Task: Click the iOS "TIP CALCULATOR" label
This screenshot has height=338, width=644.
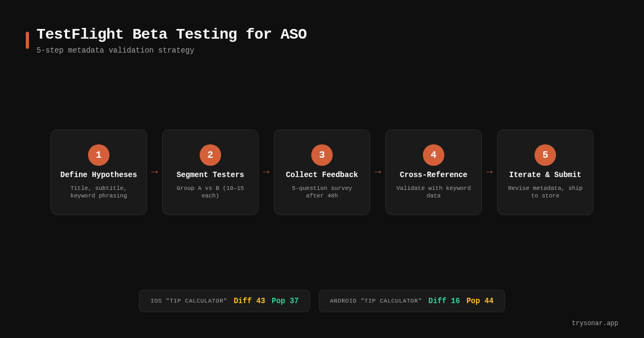Action: pyautogui.click(x=189, y=301)
